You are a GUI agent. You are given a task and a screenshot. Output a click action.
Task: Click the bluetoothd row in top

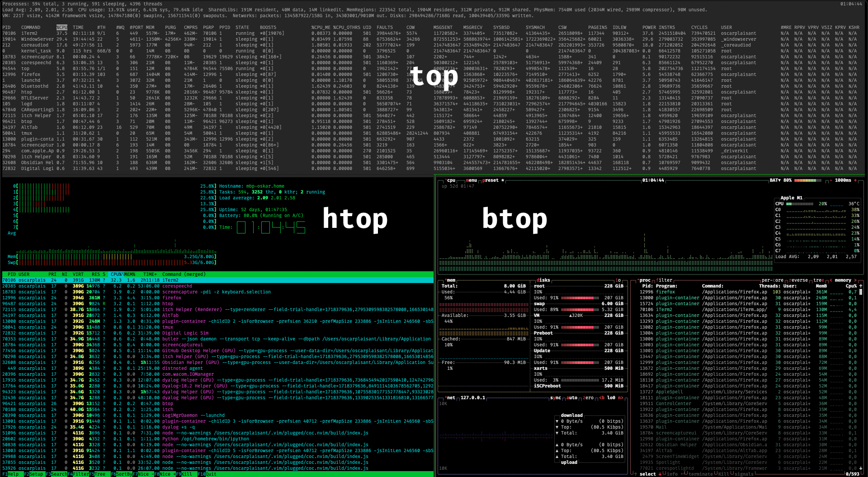point(431,86)
